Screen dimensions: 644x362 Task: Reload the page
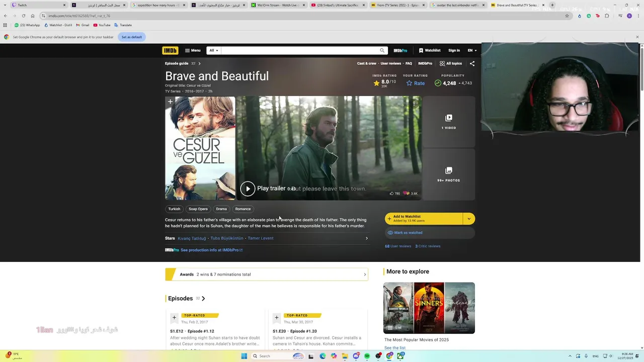pyautogui.click(x=23, y=16)
